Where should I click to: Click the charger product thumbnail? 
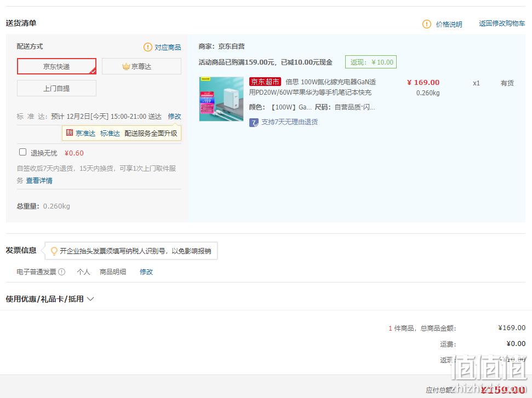(x=221, y=99)
